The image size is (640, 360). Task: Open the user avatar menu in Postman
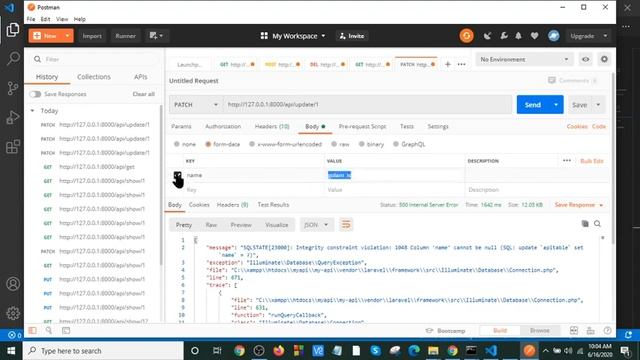click(x=553, y=36)
